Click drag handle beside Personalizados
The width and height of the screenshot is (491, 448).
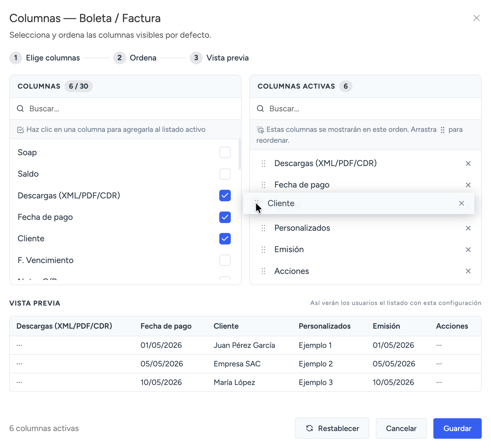tap(263, 228)
